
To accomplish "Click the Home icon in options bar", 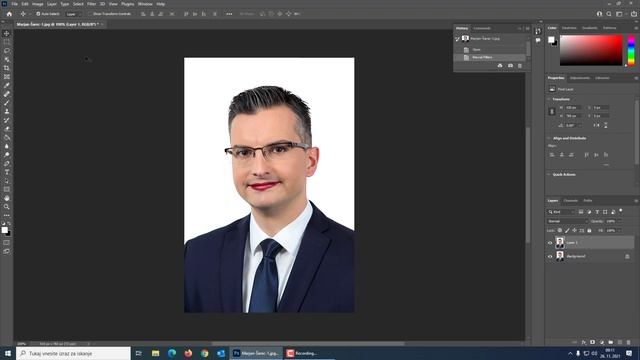I will pyautogui.click(x=9, y=14).
